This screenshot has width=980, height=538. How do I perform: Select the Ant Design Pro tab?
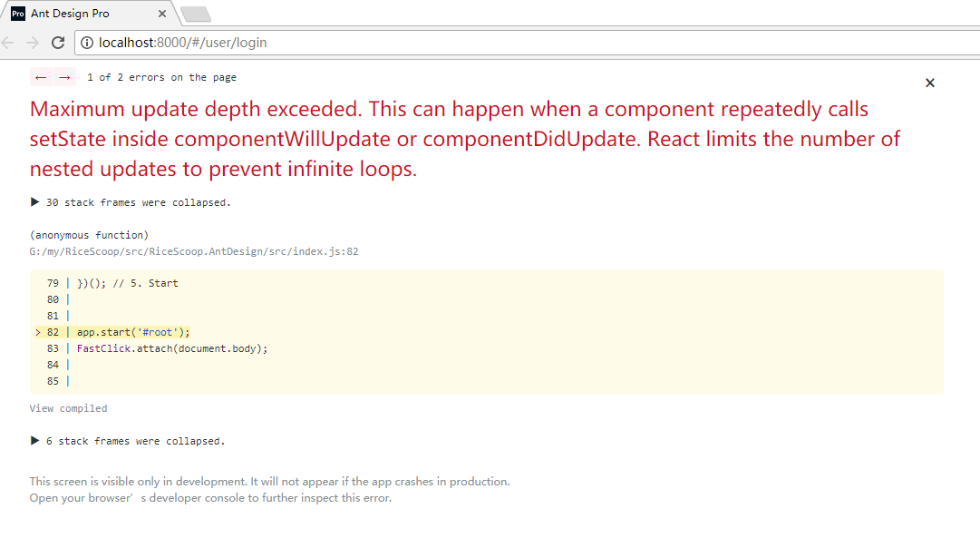coord(91,13)
